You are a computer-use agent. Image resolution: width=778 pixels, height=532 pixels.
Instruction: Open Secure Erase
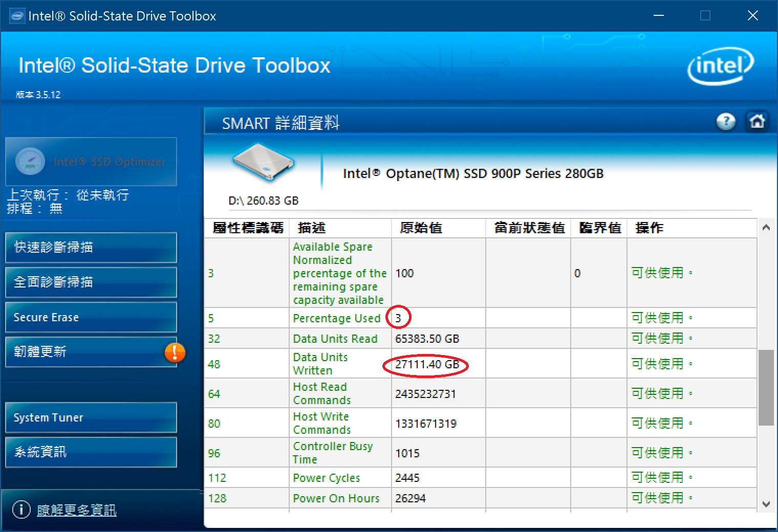[91, 317]
